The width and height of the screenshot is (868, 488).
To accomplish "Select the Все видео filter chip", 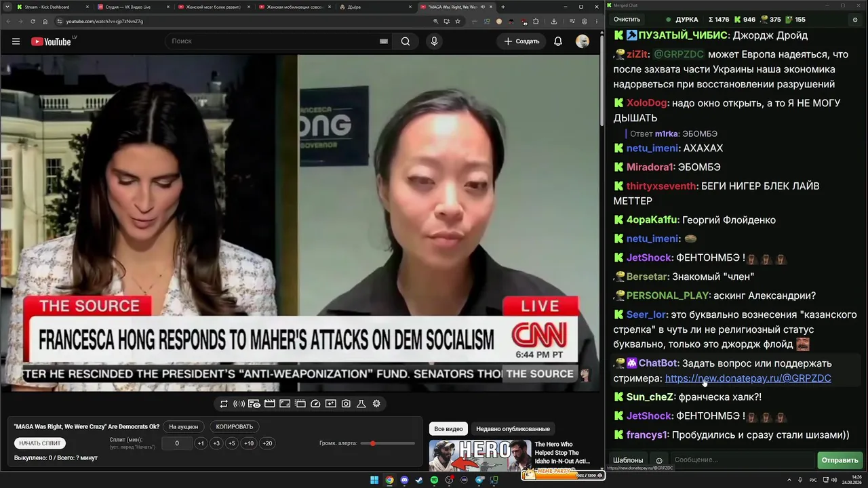I will (x=448, y=429).
